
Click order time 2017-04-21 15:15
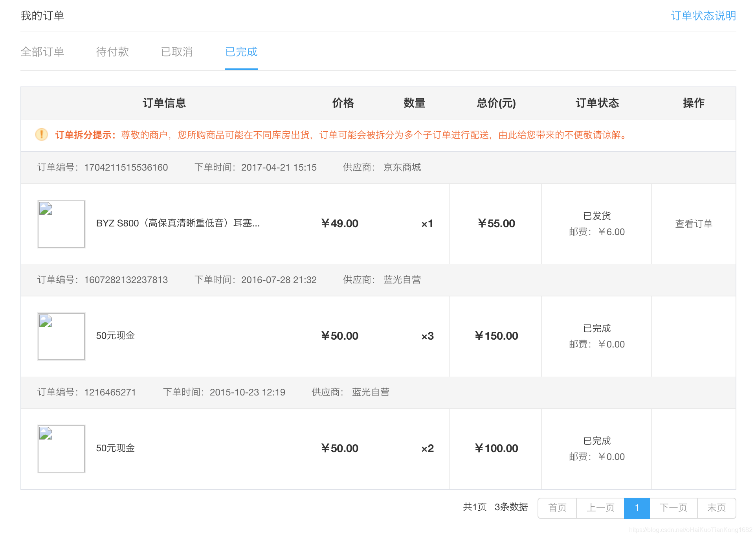point(279,167)
